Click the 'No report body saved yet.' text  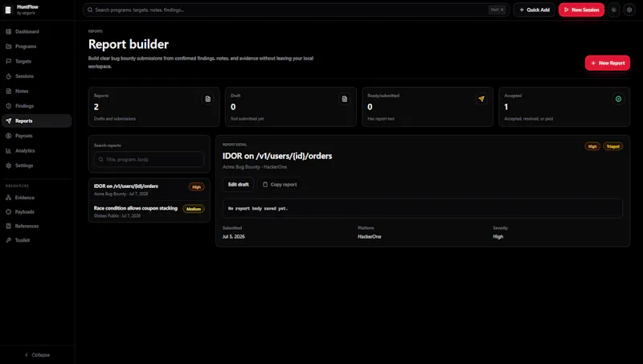point(258,209)
